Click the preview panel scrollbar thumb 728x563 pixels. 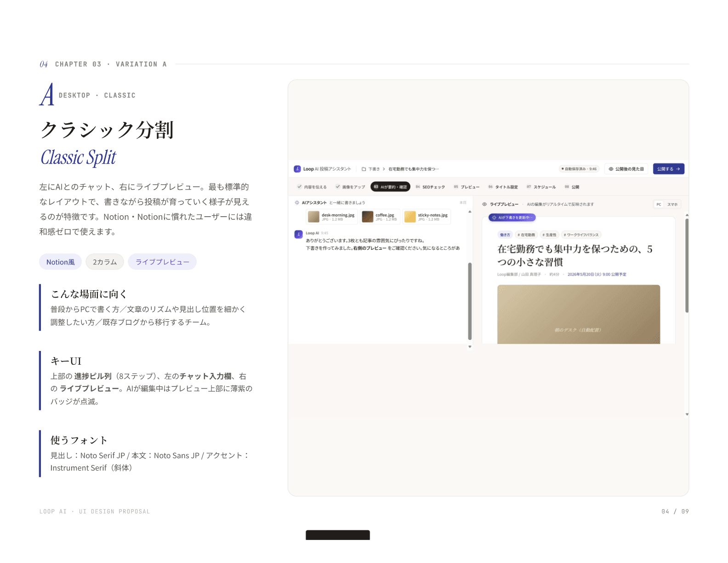687,265
